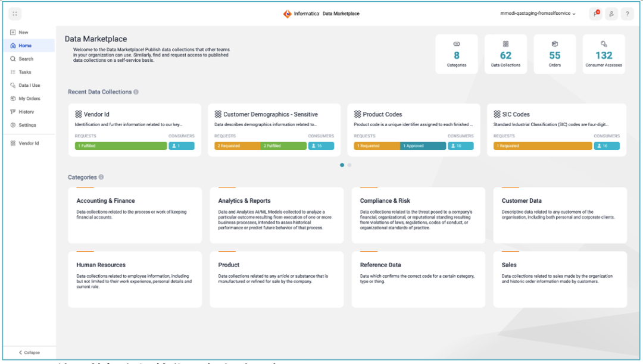The height and width of the screenshot is (364, 643).
Task: Click Customer Demographics consumers badge 16
Action: [321, 146]
